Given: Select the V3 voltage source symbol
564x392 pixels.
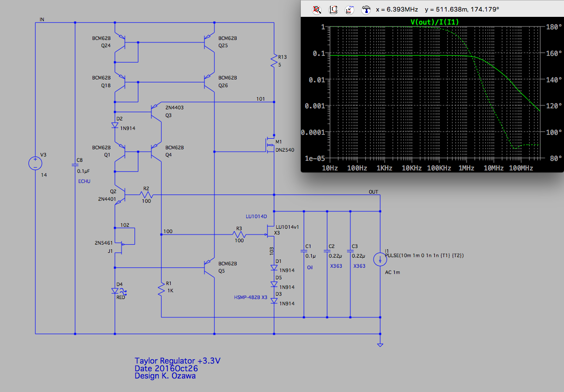Looking at the screenshot, I should coord(35,163).
